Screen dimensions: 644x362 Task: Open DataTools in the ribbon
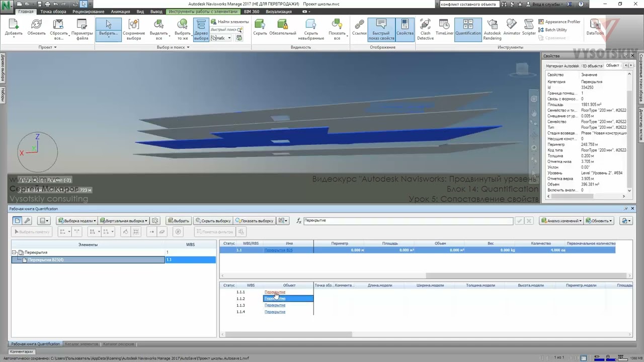point(595,28)
